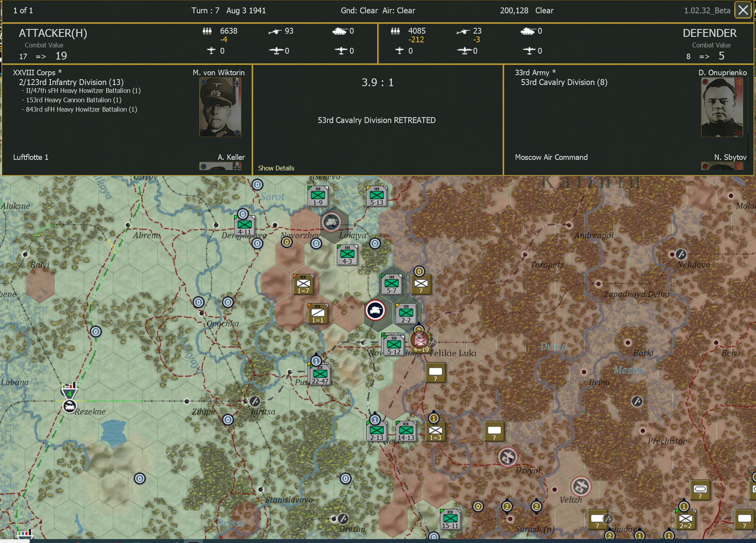Select the 5-7 unit counter
Viewport: 756px width, 543px height.
coord(392,284)
